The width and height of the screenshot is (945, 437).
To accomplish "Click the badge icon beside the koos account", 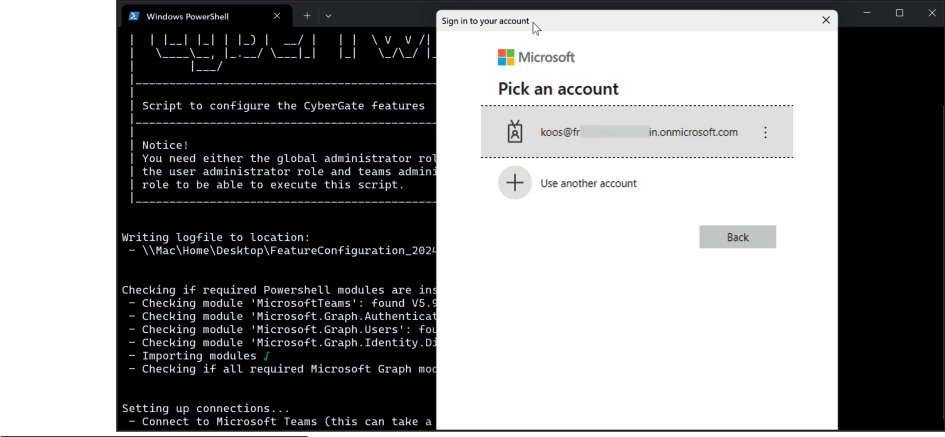I will click(515, 132).
